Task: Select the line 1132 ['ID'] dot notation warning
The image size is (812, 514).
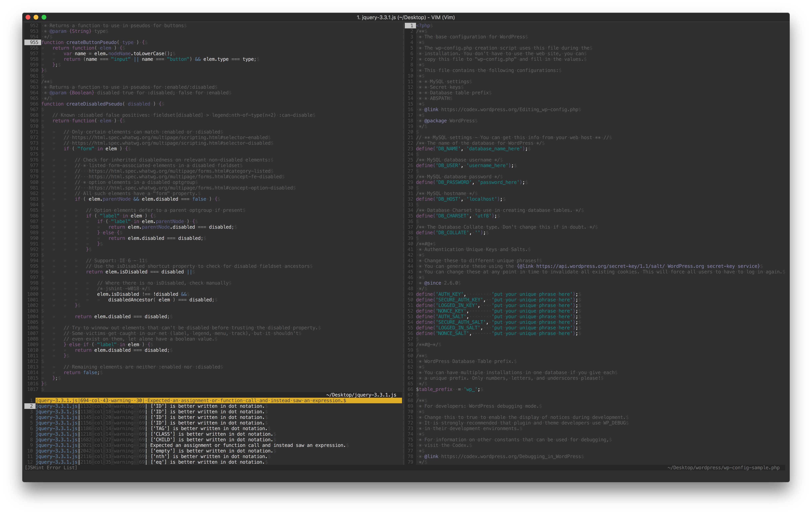Action: (151, 406)
